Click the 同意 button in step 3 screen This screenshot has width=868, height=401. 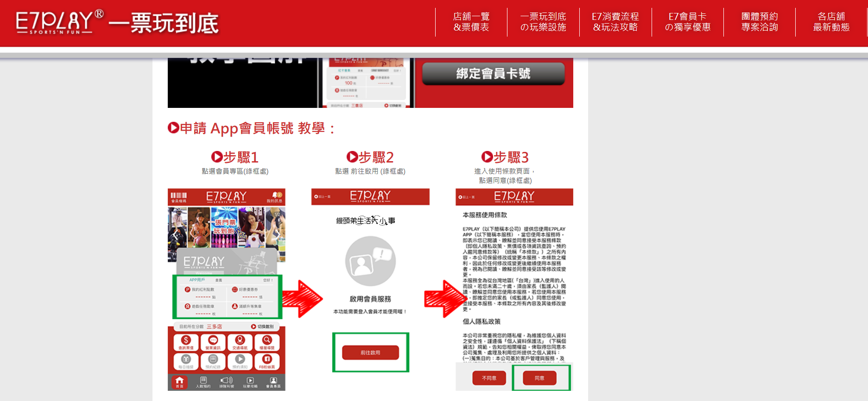tap(539, 378)
